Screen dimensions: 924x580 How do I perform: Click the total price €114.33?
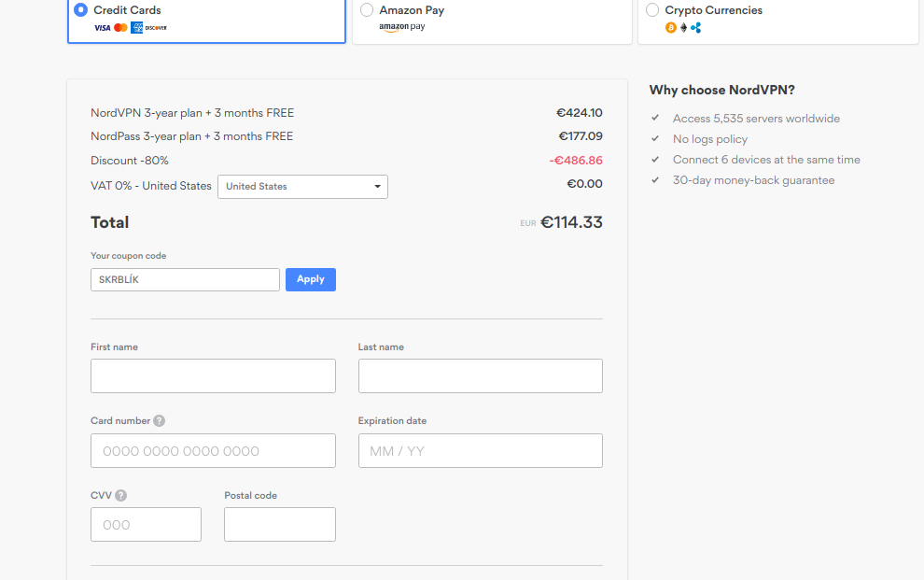571,222
